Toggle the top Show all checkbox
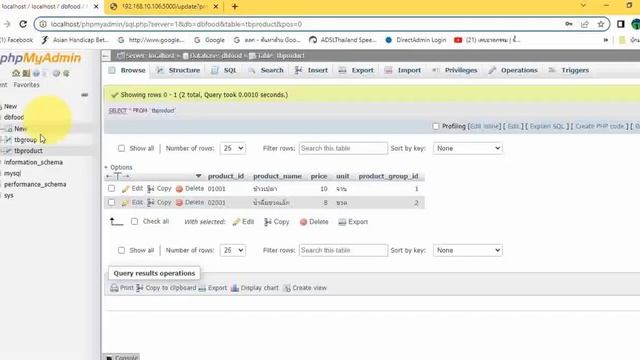640x360 pixels. (121, 148)
